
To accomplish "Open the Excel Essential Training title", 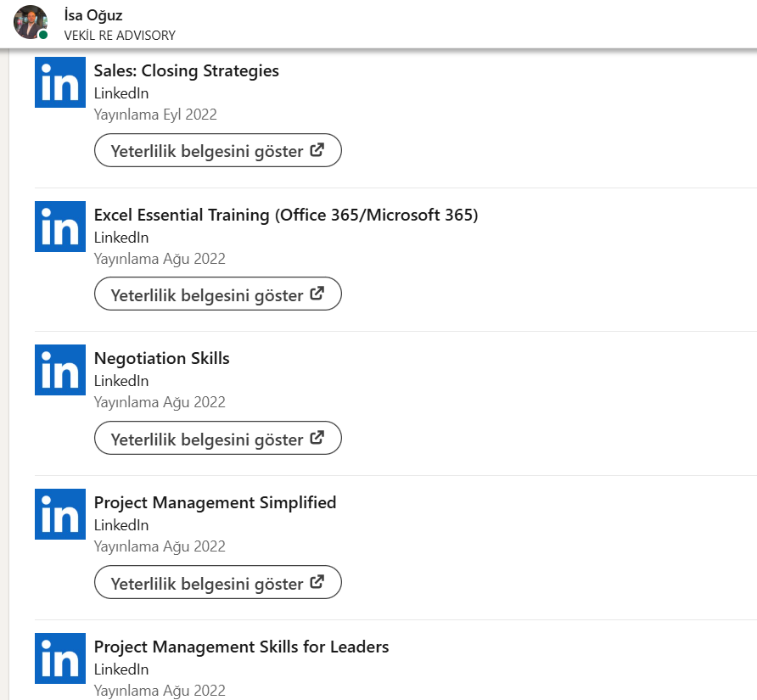I will click(x=285, y=216).
